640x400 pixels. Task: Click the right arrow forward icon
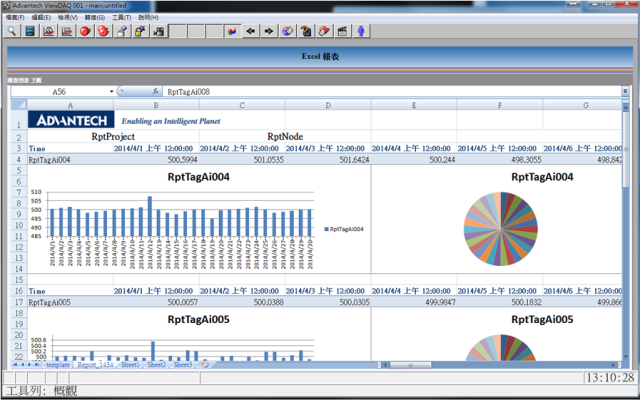[269, 31]
